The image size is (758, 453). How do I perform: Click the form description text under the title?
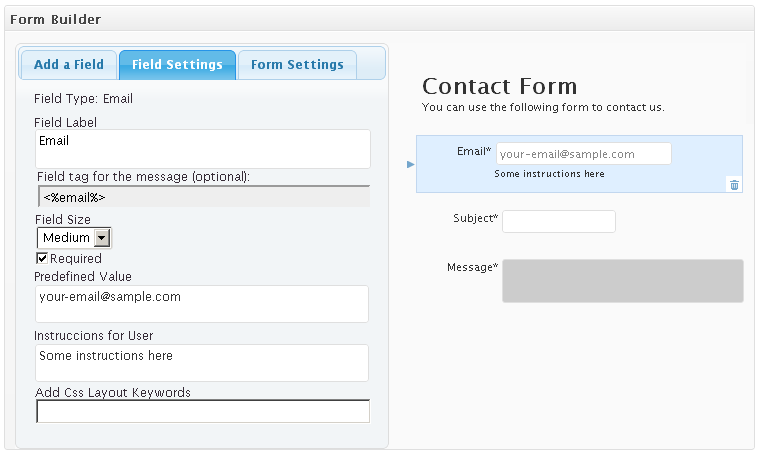coord(543,107)
